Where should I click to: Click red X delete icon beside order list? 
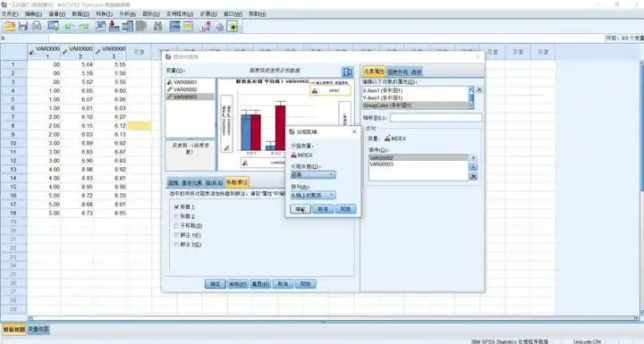(473, 177)
